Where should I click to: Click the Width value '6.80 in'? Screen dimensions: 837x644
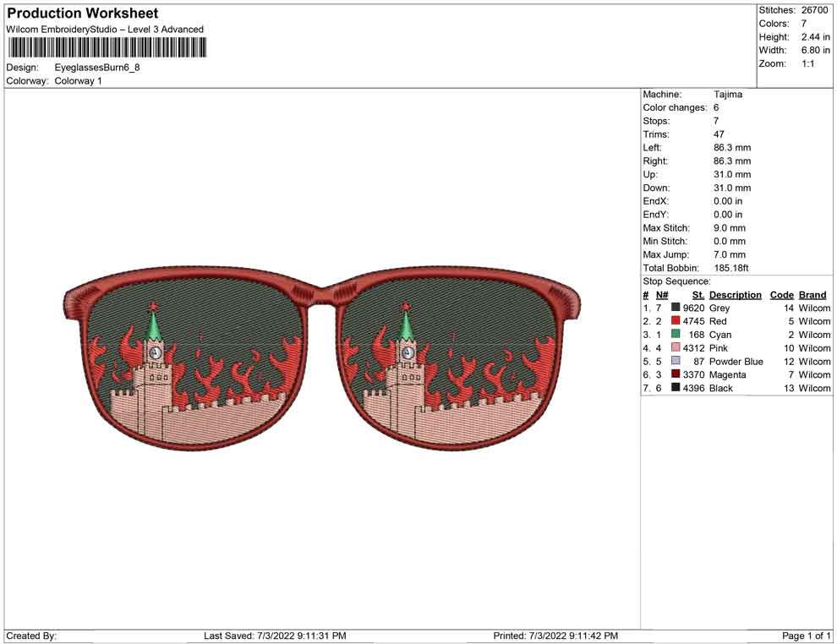tap(815, 50)
